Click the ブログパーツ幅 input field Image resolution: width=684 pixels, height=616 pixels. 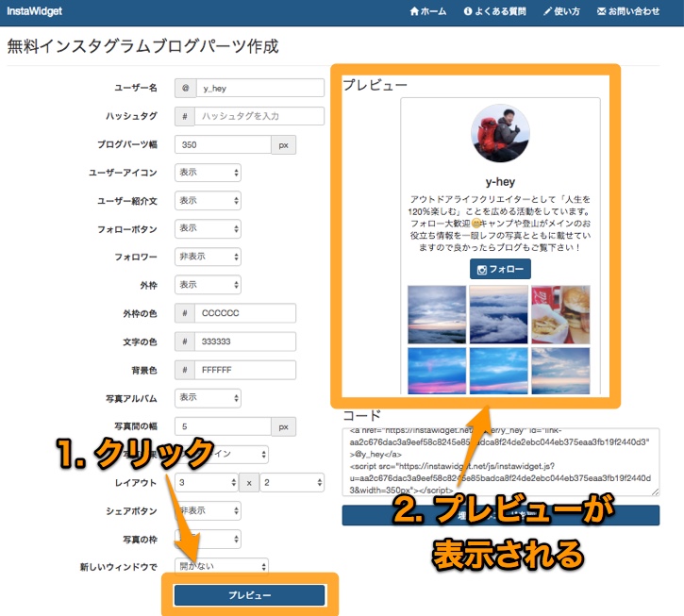tap(223, 145)
